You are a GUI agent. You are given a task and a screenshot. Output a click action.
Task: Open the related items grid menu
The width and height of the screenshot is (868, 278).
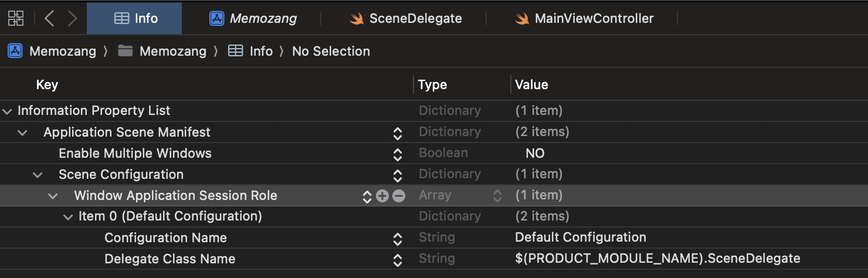click(x=16, y=18)
